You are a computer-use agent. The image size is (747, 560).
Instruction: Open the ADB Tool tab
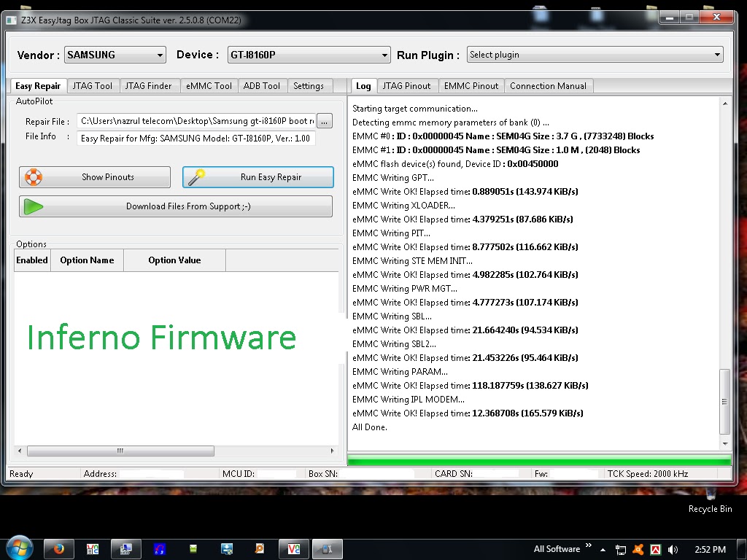point(262,86)
